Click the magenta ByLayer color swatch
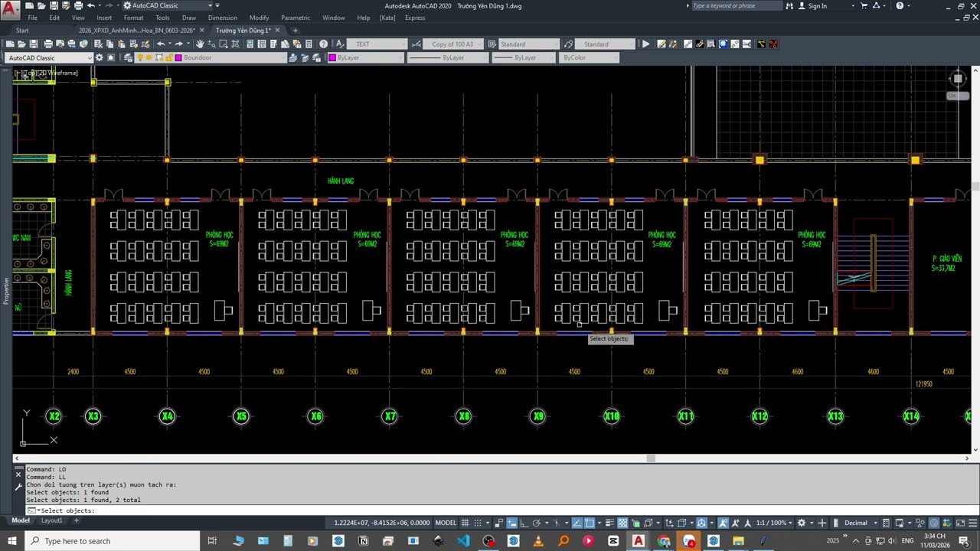The height and width of the screenshot is (551, 980). (x=333, y=57)
